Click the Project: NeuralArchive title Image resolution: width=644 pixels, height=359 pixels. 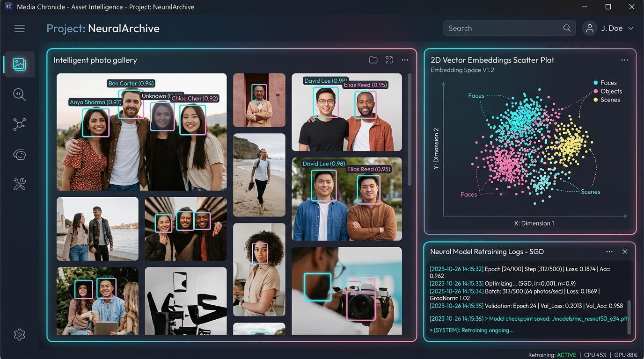click(x=103, y=29)
